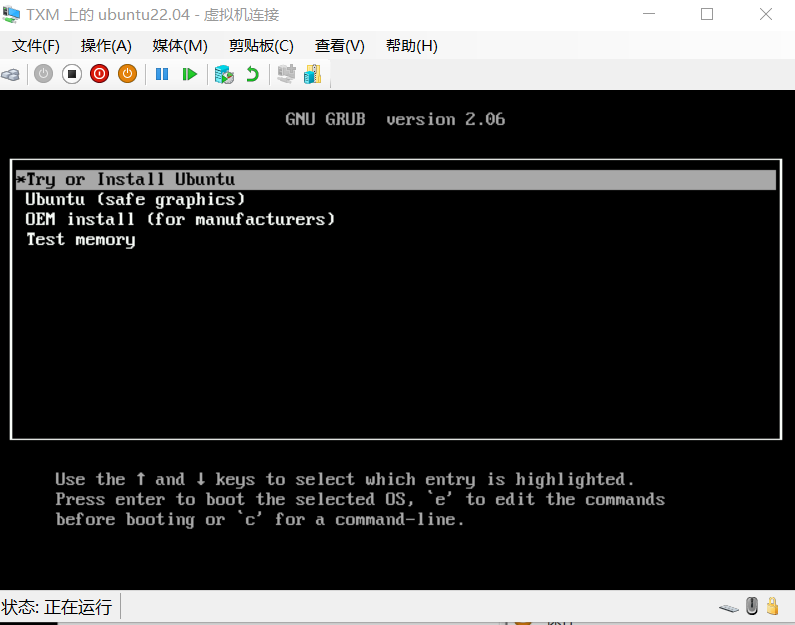This screenshot has height=625, width=795.
Task: Open the 操作(A) menu
Action: tap(106, 46)
